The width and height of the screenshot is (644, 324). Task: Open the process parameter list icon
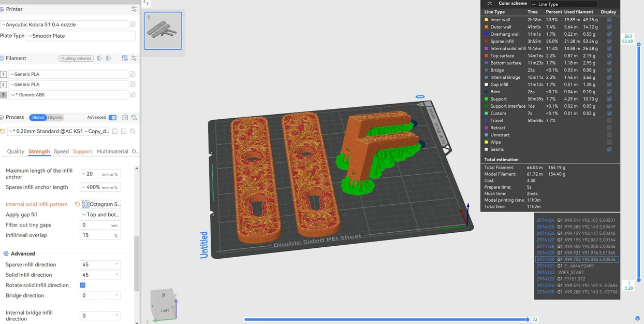click(x=125, y=118)
